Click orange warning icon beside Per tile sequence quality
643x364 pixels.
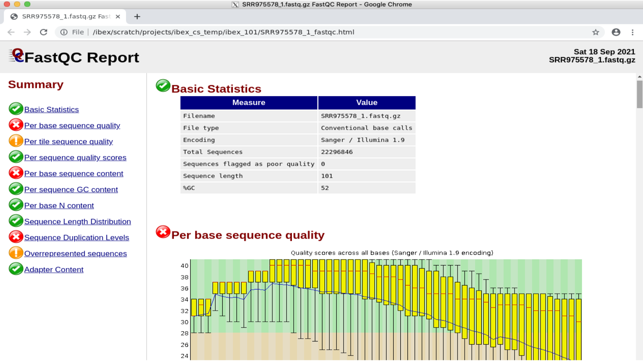coord(16,141)
